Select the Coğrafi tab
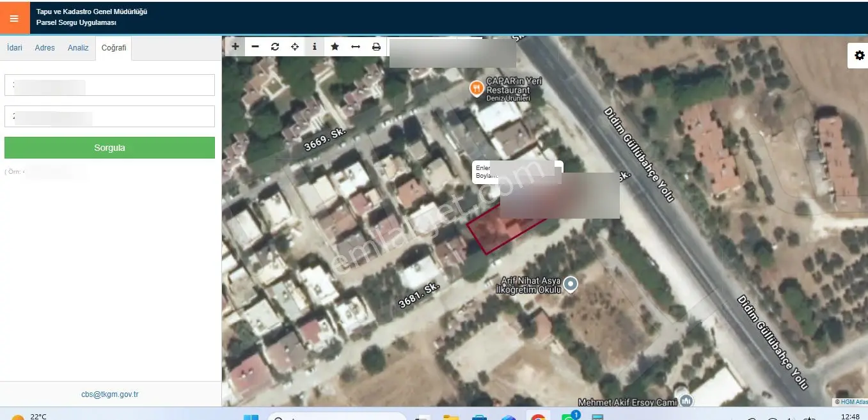 click(x=114, y=48)
